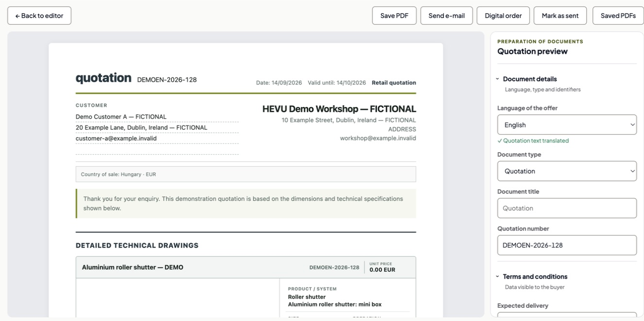Select the 'Date: 14/09/2026' text
This screenshot has width=644, height=321.
tap(279, 83)
